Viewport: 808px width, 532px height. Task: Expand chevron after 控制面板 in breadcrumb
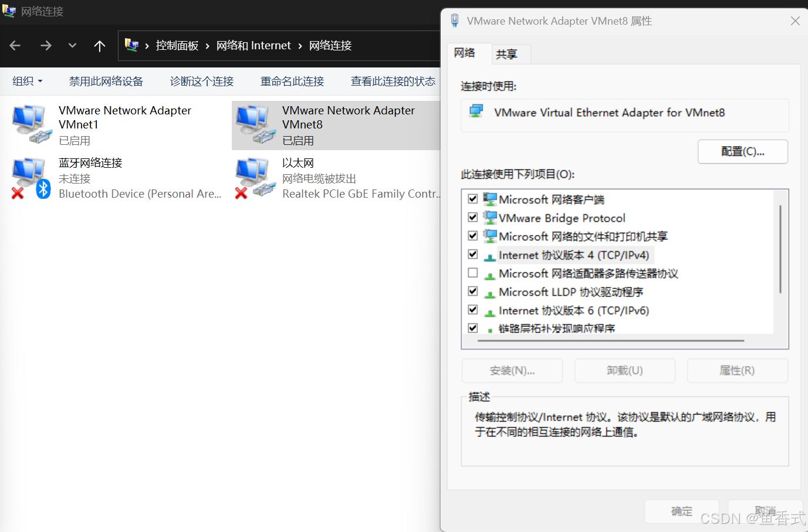207,46
